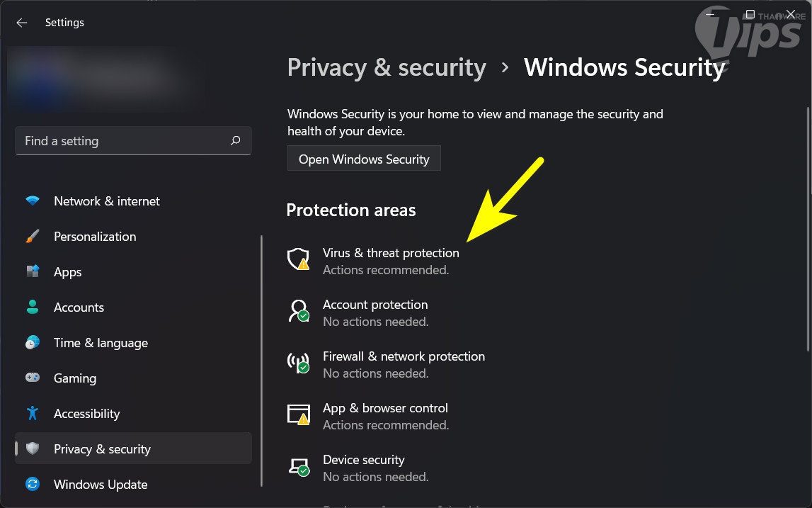Click the Windows Update sync icon
Screen dimensions: 812x508
tap(33, 485)
